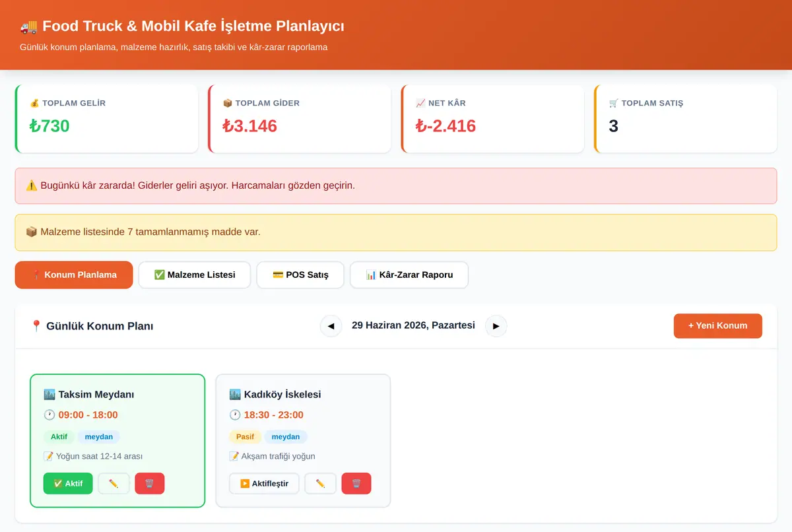
Task: Click the note Akşam trafiği yoğun
Action: 272,456
